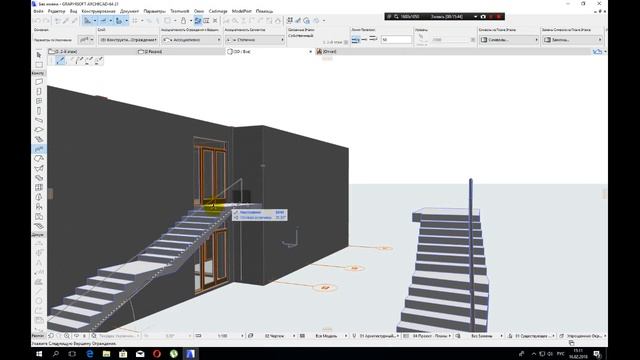
Task: Click the railing offset input field
Action: 396,40
